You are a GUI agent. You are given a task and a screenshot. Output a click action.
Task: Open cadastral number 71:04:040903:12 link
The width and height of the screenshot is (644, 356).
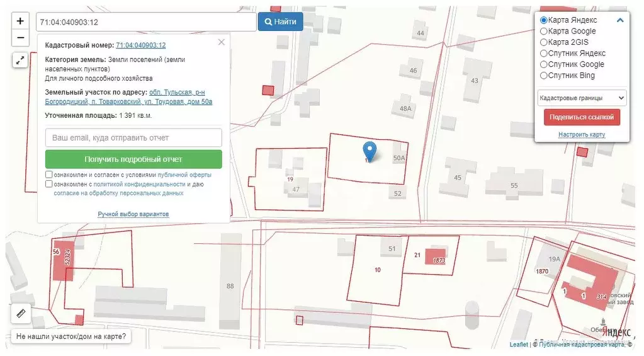[x=140, y=45]
